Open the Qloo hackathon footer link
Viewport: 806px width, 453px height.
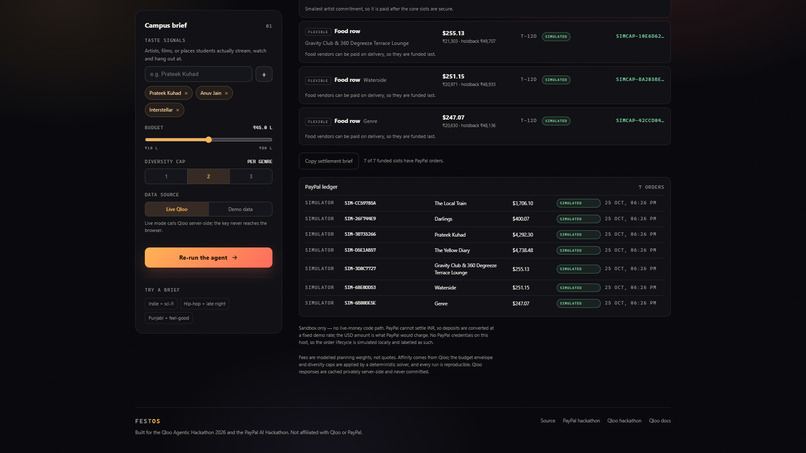coord(624,421)
